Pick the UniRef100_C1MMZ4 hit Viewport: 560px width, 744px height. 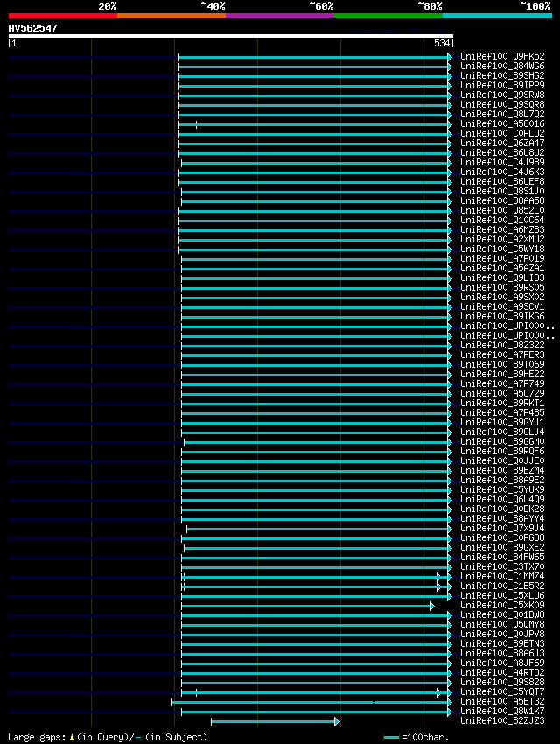[502, 576]
